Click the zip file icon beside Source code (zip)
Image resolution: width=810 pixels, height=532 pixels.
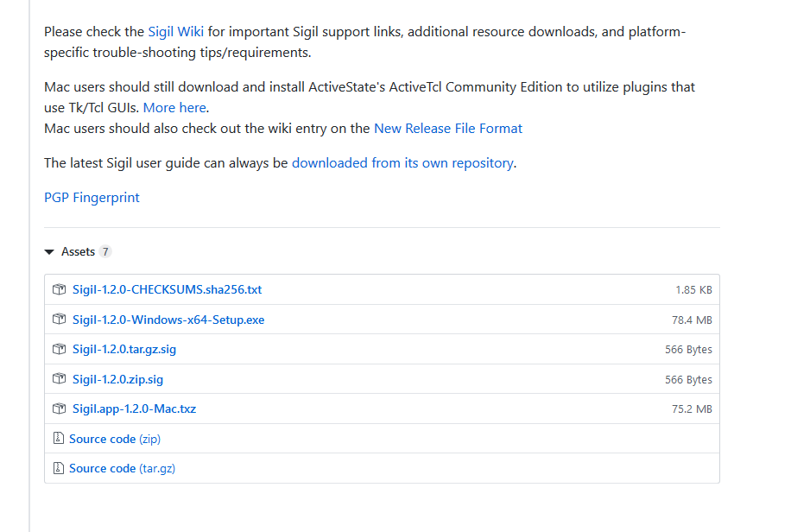point(59,439)
